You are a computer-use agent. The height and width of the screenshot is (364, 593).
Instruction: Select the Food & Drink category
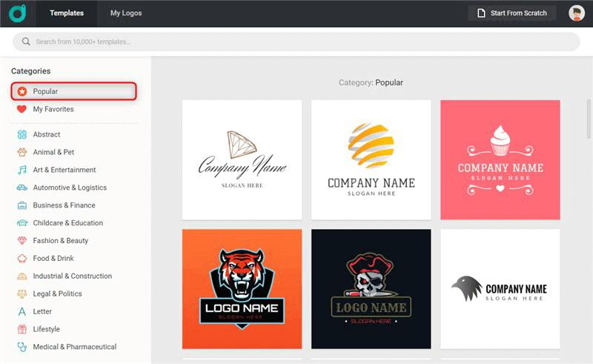[53, 259]
